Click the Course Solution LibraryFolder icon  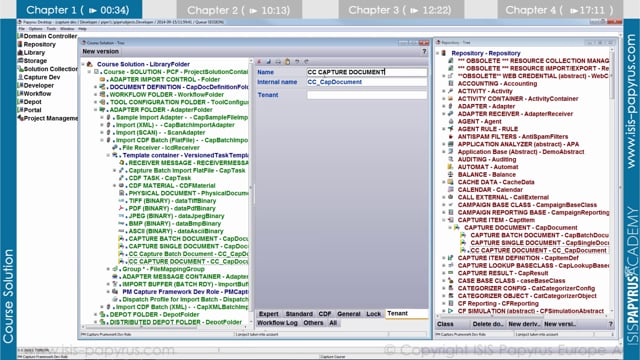90,64
